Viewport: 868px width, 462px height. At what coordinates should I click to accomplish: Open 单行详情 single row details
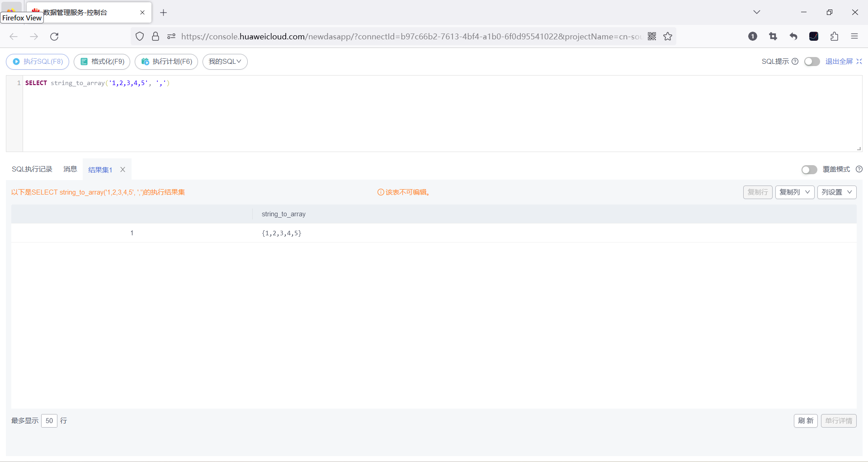(839, 421)
